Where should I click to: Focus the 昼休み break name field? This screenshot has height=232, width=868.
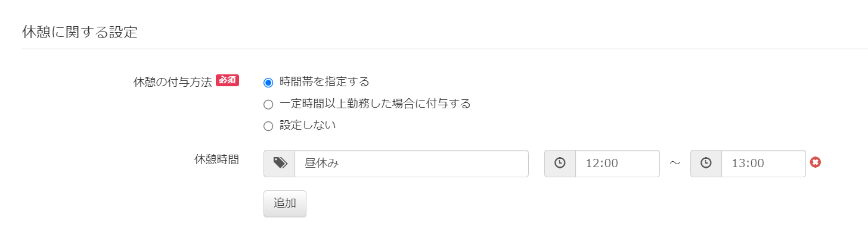pyautogui.click(x=411, y=164)
